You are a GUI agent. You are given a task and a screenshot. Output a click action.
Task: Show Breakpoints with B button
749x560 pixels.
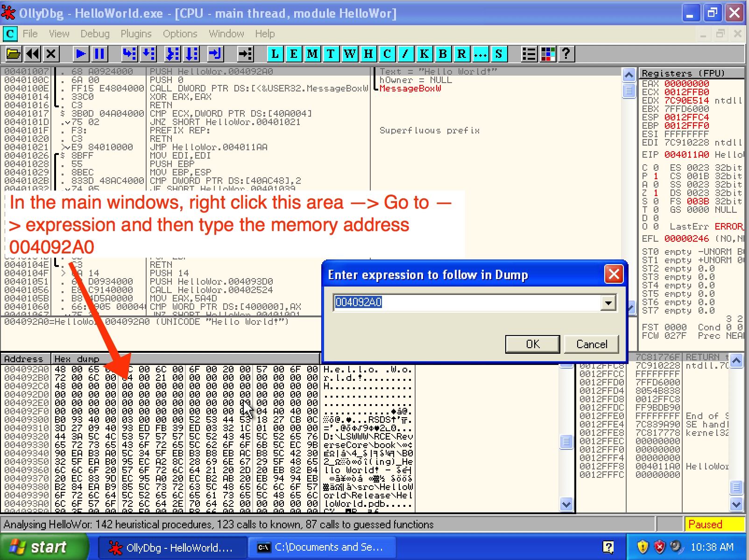[x=443, y=54]
